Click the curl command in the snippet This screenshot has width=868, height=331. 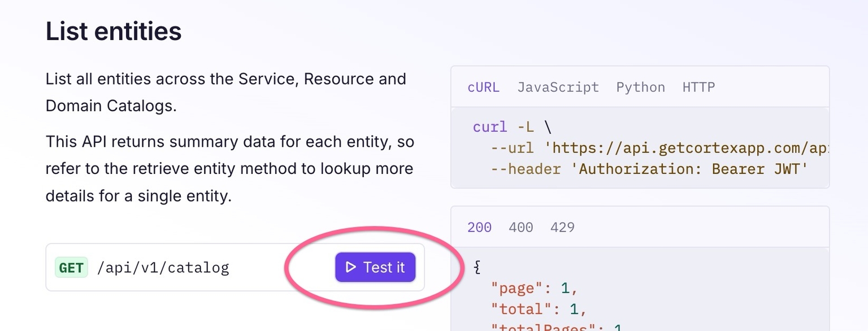click(489, 127)
